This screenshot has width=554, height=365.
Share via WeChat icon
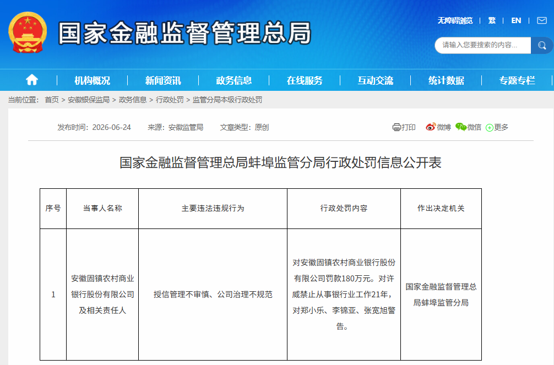click(x=461, y=127)
